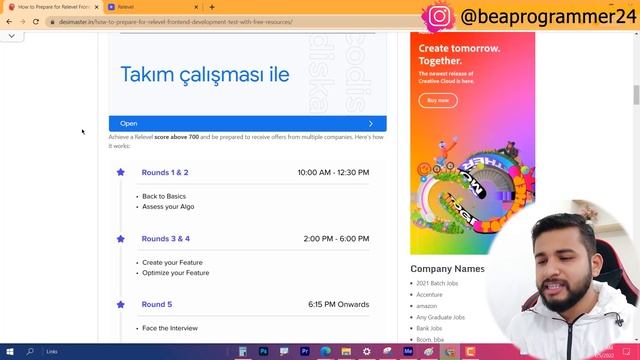Click the Links toolbar label on the taskbar
This screenshot has width=640, height=360.
(x=52, y=352)
